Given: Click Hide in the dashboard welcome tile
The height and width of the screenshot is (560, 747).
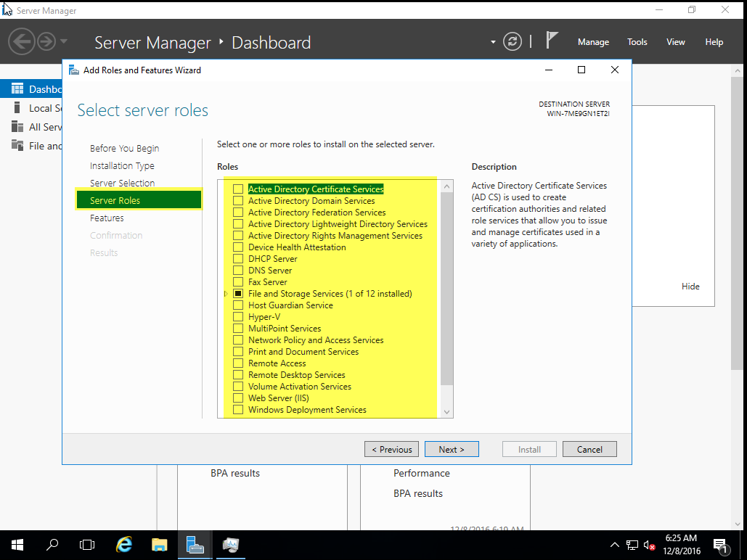Looking at the screenshot, I should (x=690, y=287).
